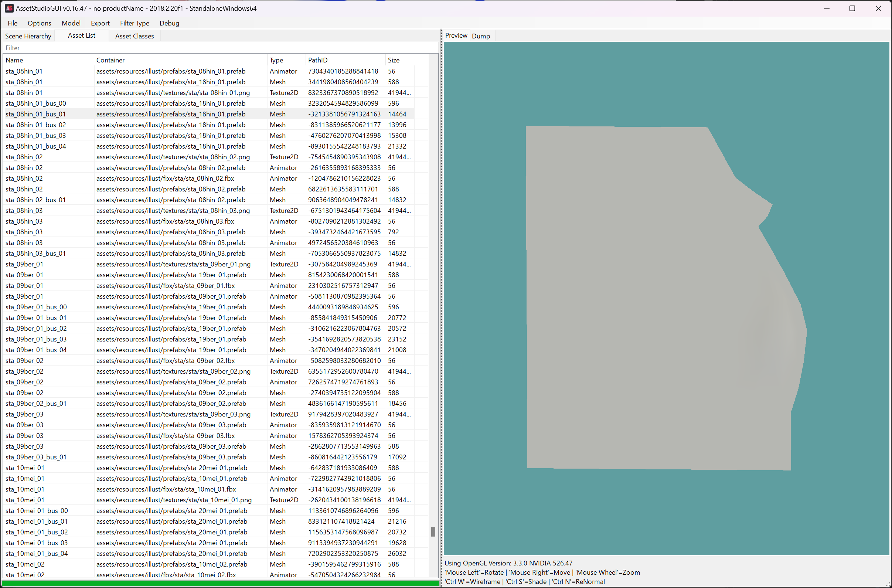Switch to the Asset Classes tab

tap(134, 36)
